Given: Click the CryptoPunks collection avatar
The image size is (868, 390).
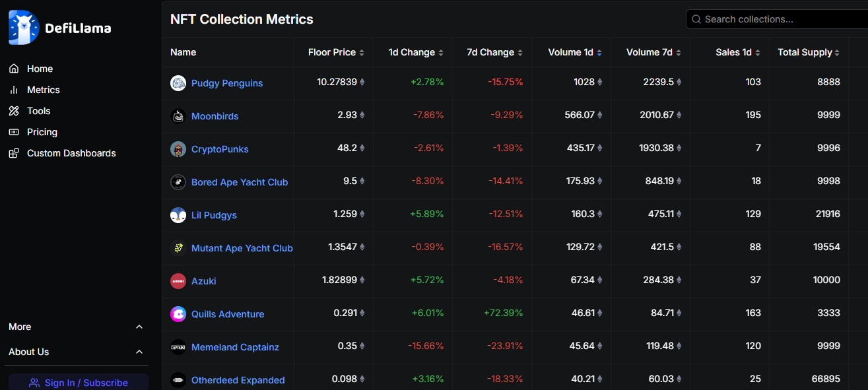Looking at the screenshot, I should pyautogui.click(x=178, y=149).
